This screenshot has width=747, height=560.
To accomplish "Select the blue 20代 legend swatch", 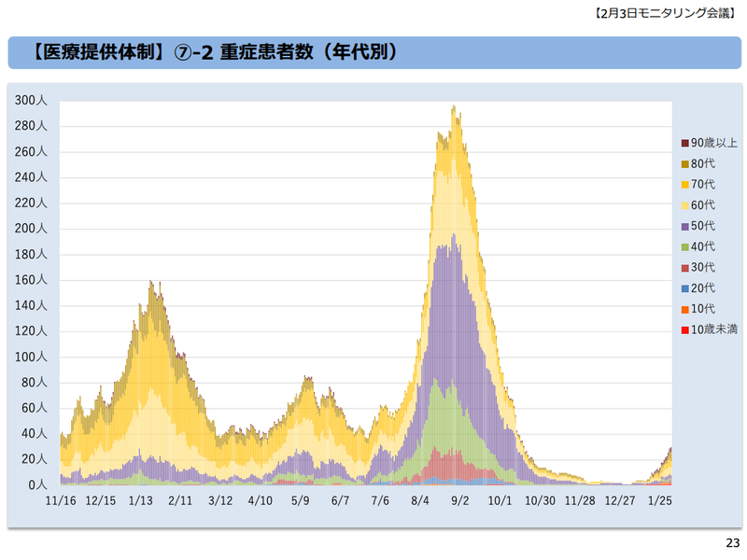I will click(x=685, y=288).
